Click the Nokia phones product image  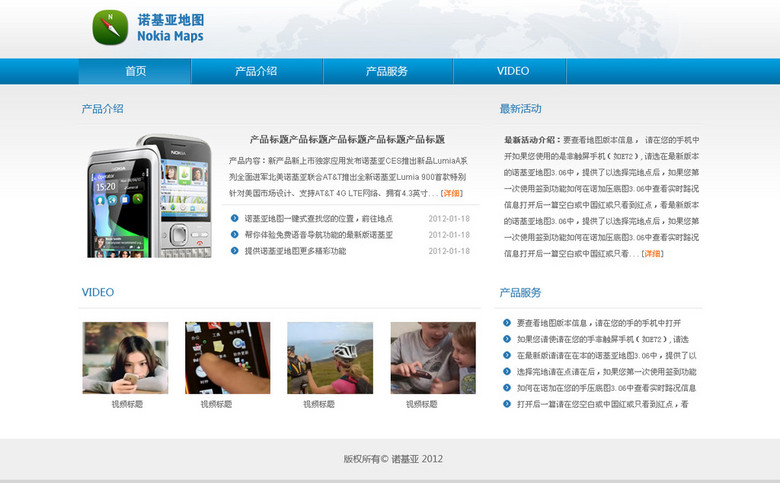(150, 195)
